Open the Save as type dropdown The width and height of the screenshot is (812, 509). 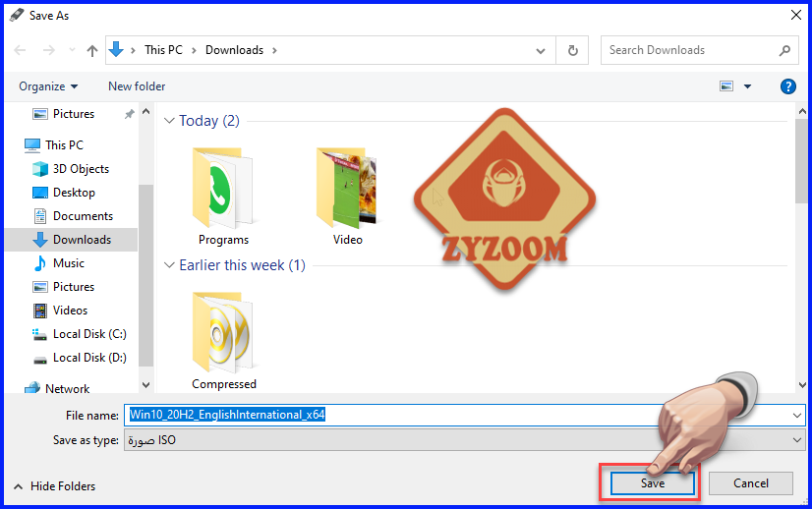pyautogui.click(x=465, y=440)
